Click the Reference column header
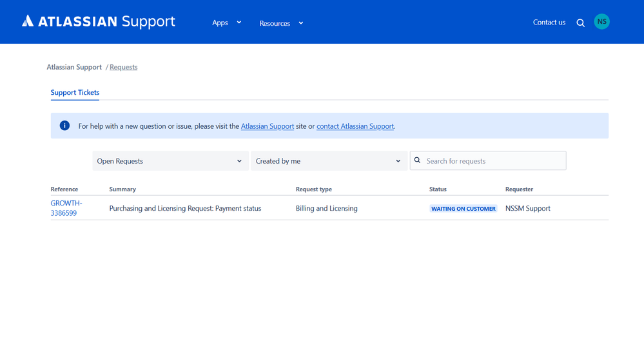Image resolution: width=644 pixels, height=364 pixels. pyautogui.click(x=64, y=189)
